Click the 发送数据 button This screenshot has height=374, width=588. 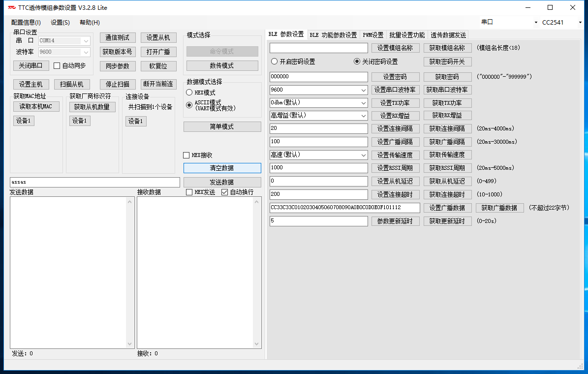(222, 182)
